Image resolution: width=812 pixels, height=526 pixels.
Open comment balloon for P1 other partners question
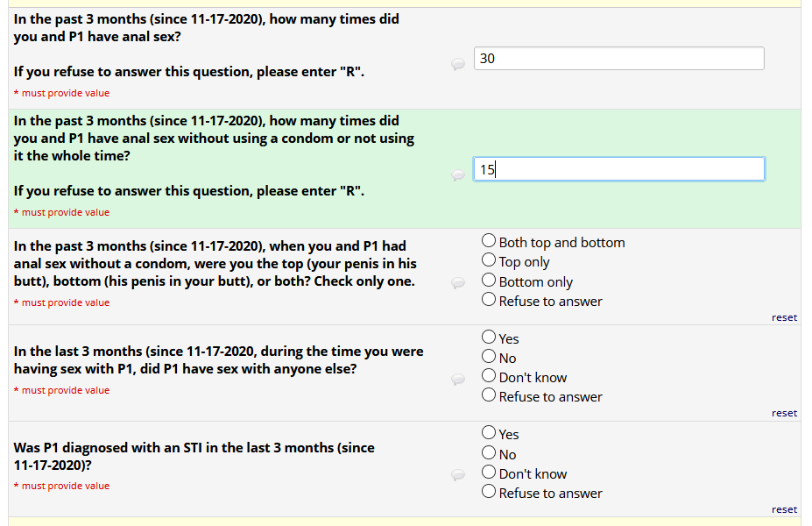pyautogui.click(x=458, y=379)
